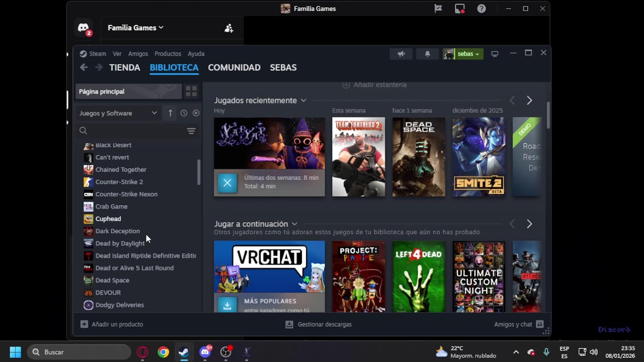The width and height of the screenshot is (644, 362).
Task: Open Steam notifications bell
Action: click(427, 54)
